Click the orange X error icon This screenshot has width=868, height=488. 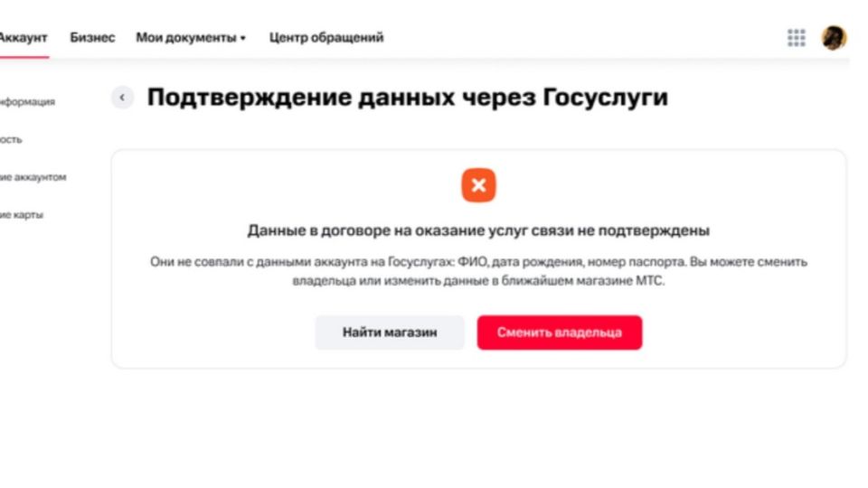click(x=478, y=185)
